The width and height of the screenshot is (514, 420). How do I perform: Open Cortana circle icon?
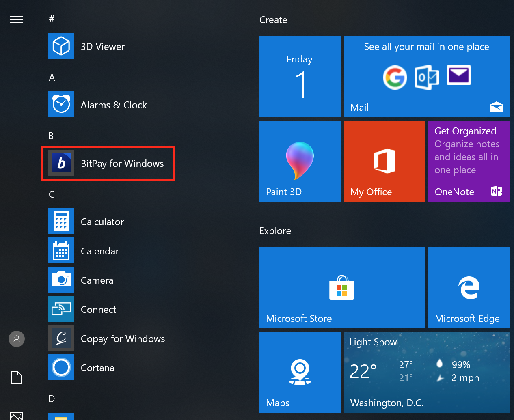pos(61,367)
